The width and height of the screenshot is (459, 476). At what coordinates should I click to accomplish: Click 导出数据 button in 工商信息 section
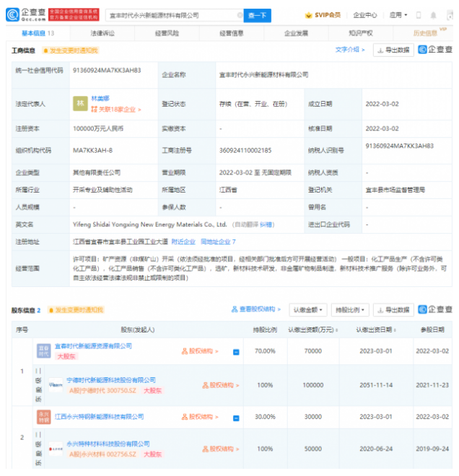click(x=393, y=50)
